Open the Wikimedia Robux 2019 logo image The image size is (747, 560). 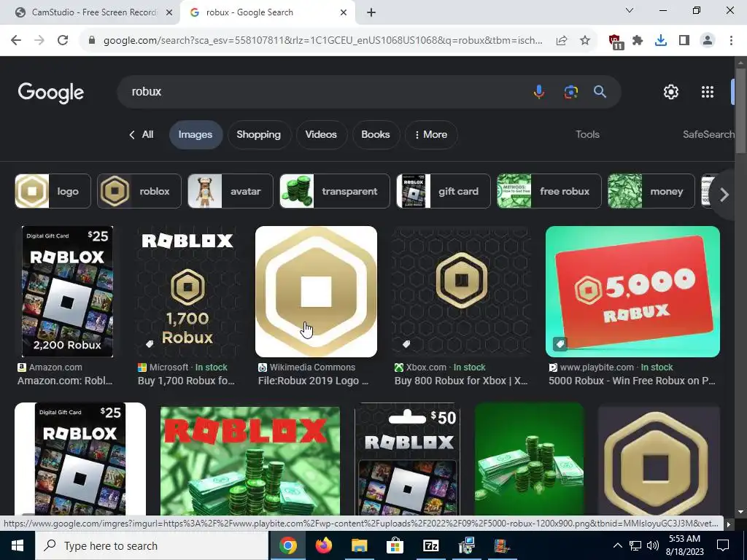317,292
